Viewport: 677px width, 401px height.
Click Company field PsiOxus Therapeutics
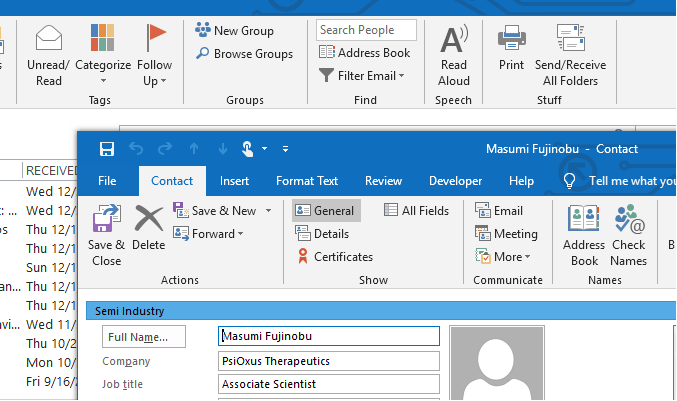(x=329, y=361)
